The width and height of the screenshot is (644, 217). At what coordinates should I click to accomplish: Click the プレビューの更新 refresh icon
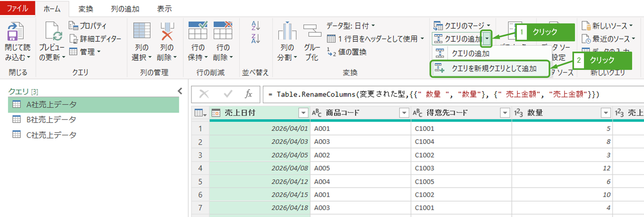52,31
